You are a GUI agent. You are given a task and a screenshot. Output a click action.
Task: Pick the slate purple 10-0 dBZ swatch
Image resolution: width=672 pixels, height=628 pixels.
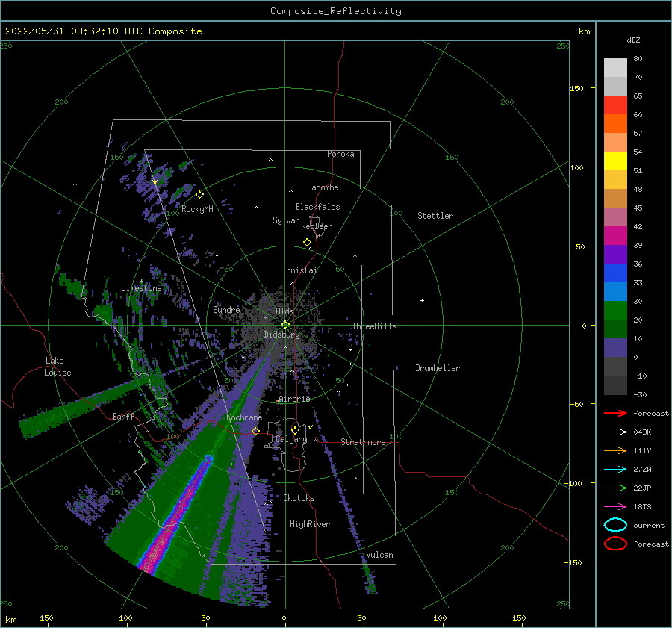[615, 347]
